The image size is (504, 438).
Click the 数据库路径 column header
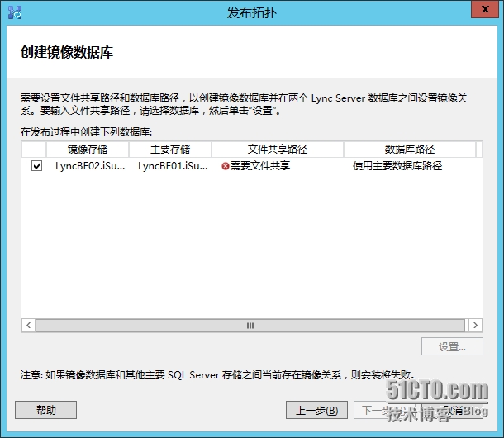[410, 150]
